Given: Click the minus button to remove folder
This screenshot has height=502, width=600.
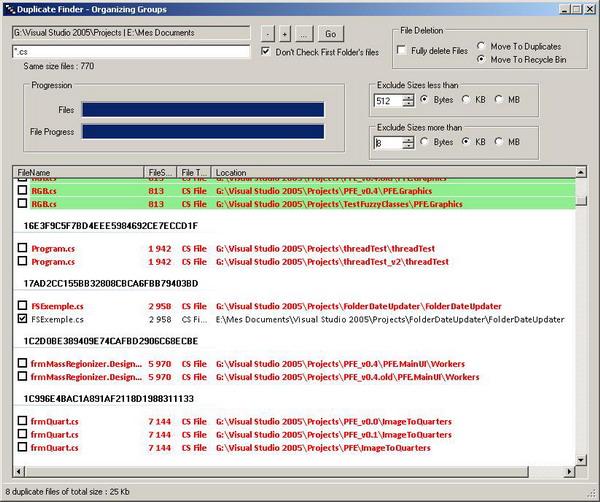Looking at the screenshot, I should point(267,34).
